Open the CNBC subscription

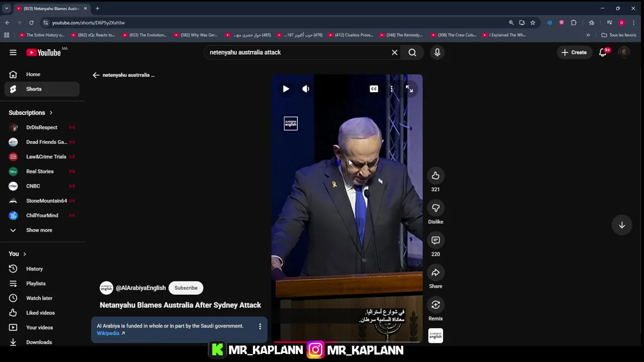[x=42, y=186]
